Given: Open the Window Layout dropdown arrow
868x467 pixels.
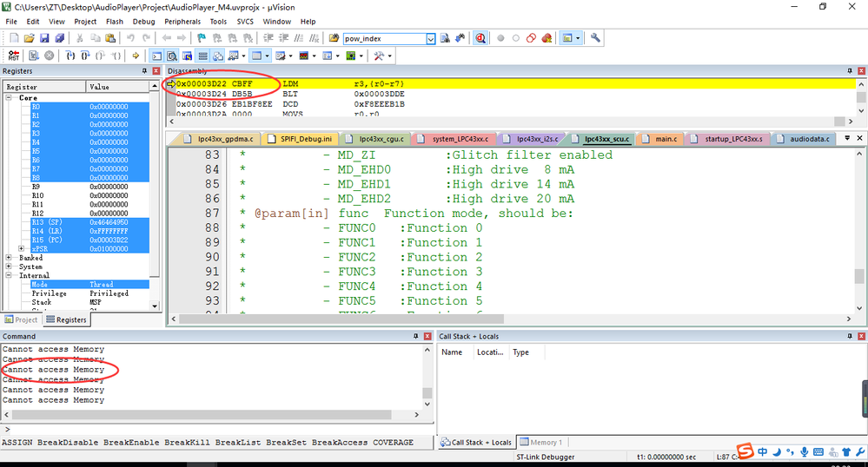Looking at the screenshot, I should coord(578,38).
